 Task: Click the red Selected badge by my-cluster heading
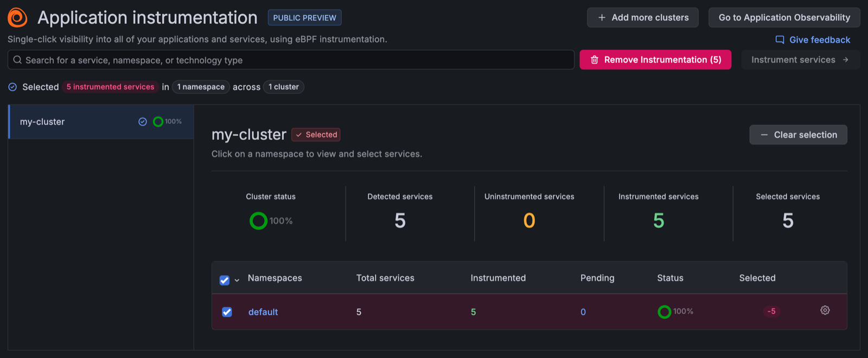316,135
